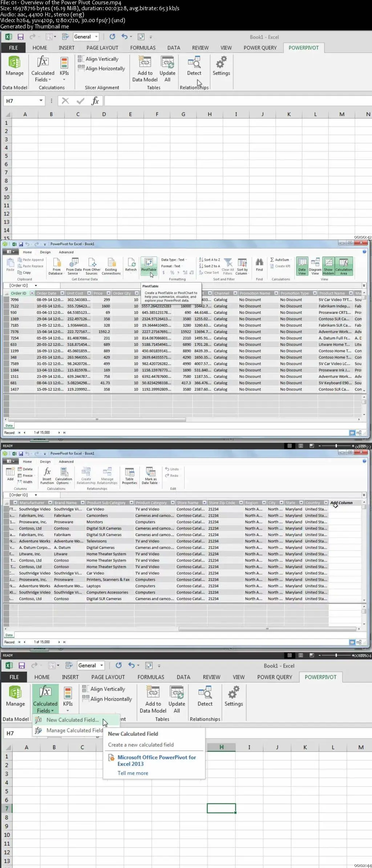Viewport: 372px width, 868px height.
Task: Click the Tell me more tooltip link
Action: coord(133,773)
